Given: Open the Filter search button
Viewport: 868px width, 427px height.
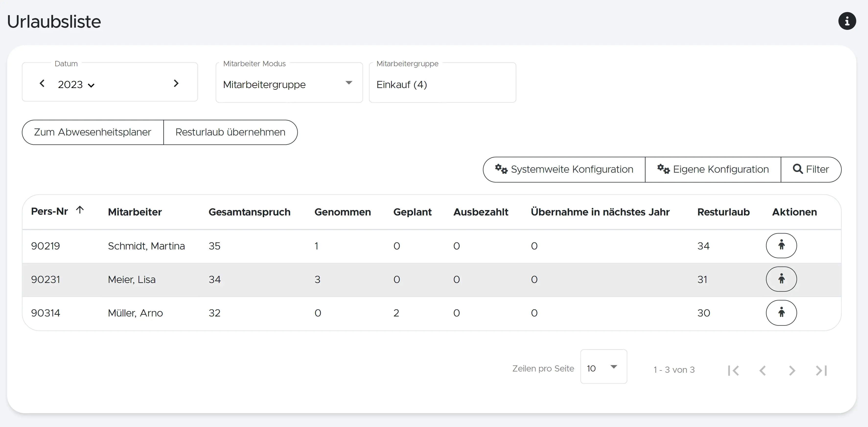Looking at the screenshot, I should coord(811,169).
